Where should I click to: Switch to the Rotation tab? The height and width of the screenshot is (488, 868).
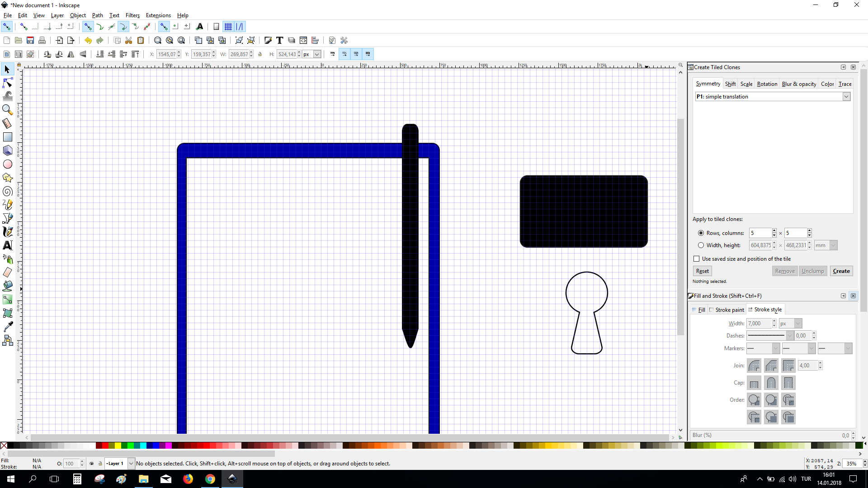[x=767, y=84]
